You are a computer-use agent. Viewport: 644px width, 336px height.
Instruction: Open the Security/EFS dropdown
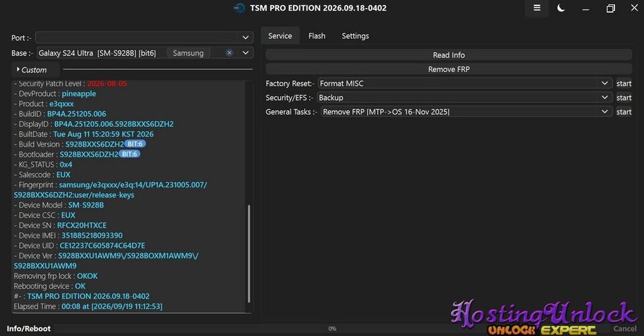[x=465, y=97]
